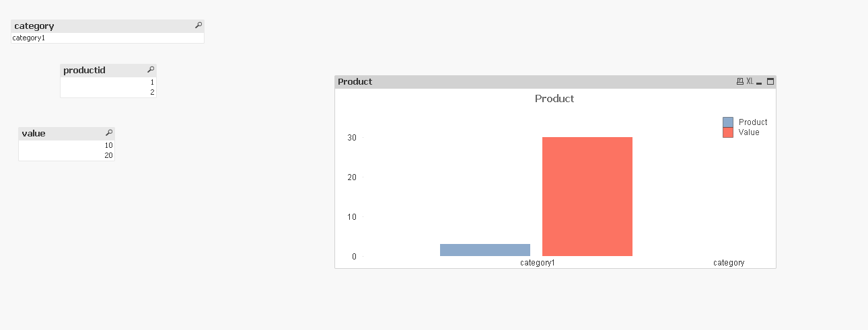The height and width of the screenshot is (330, 868).
Task: Select category1 in the category list
Action: tap(29, 38)
